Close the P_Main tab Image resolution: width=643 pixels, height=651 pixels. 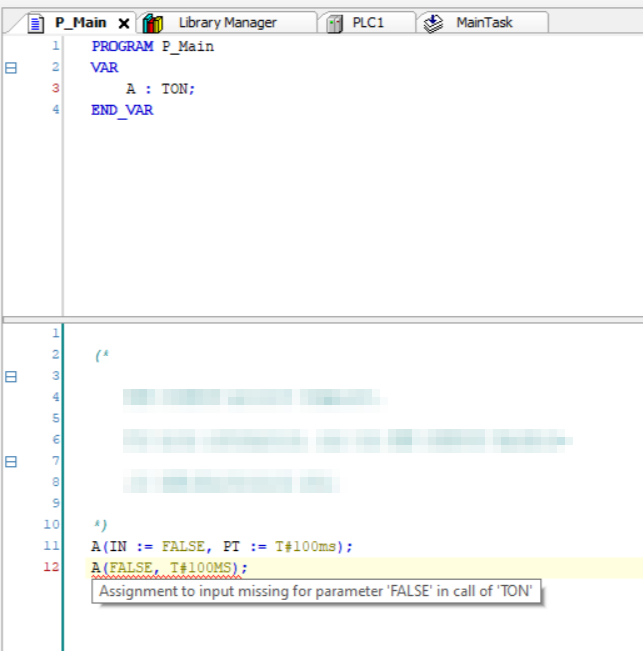[124, 23]
